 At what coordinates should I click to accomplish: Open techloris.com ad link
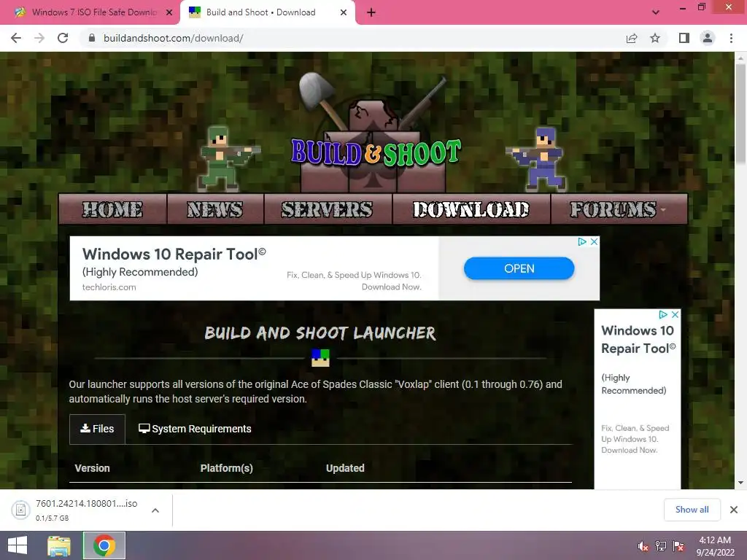(109, 287)
